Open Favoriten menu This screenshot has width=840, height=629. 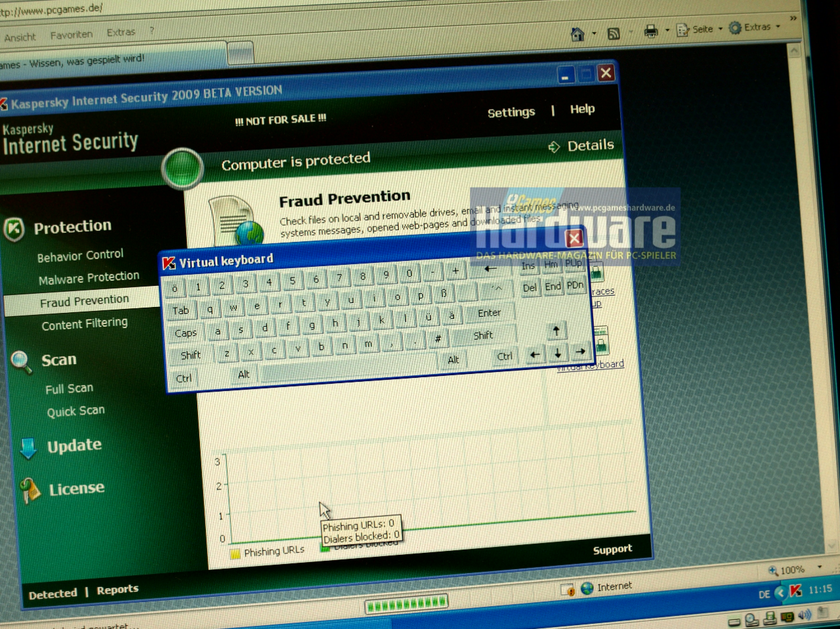point(72,35)
